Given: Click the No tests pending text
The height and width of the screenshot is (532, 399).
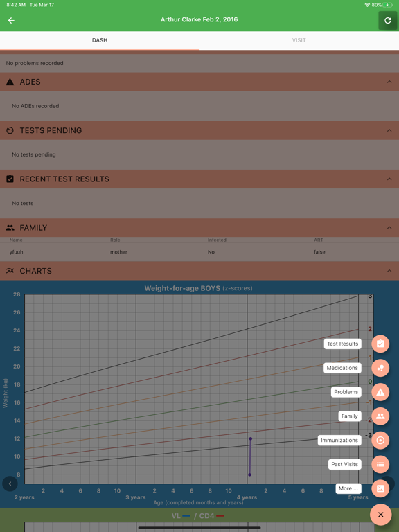Looking at the screenshot, I should tap(33, 154).
